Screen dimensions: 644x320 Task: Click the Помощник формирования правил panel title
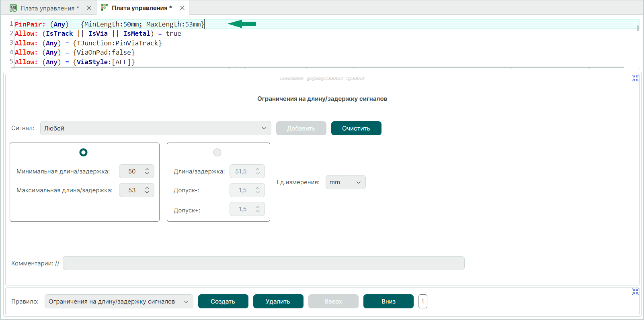point(322,78)
